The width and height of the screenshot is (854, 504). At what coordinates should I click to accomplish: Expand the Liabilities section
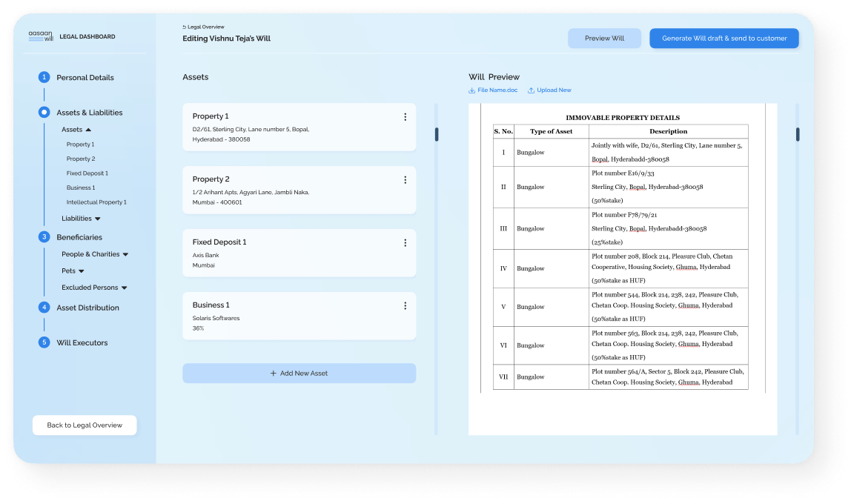pyautogui.click(x=97, y=219)
